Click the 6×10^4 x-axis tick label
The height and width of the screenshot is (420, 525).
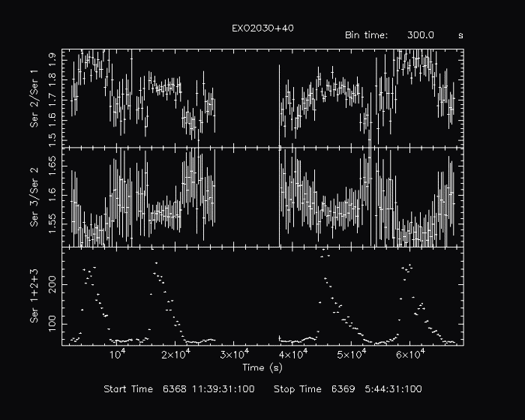coord(406,355)
